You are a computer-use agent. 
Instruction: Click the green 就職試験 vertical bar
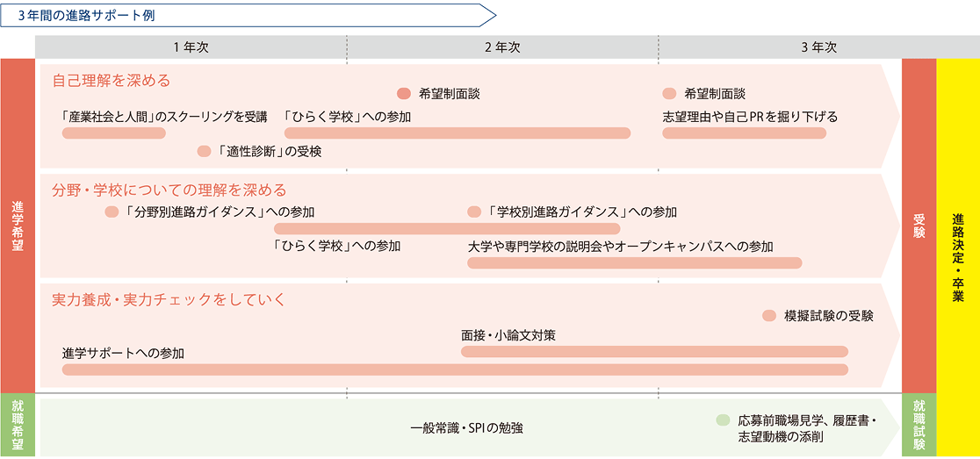point(919,426)
